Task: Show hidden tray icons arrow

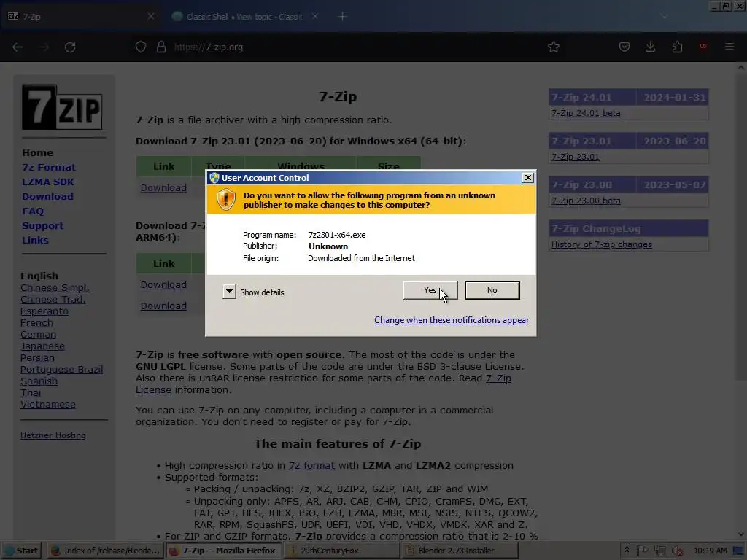Action: tap(627, 550)
